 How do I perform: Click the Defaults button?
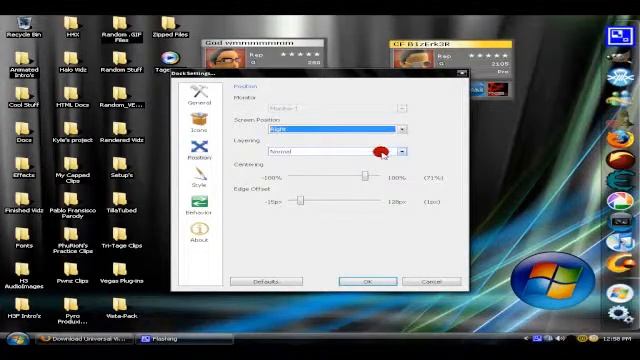pyautogui.click(x=266, y=282)
